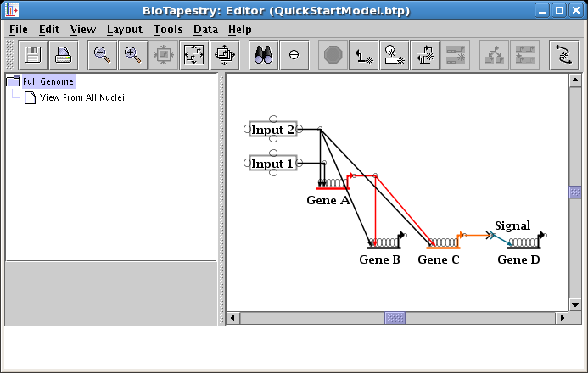Select Full Genome in the model tree

48,81
